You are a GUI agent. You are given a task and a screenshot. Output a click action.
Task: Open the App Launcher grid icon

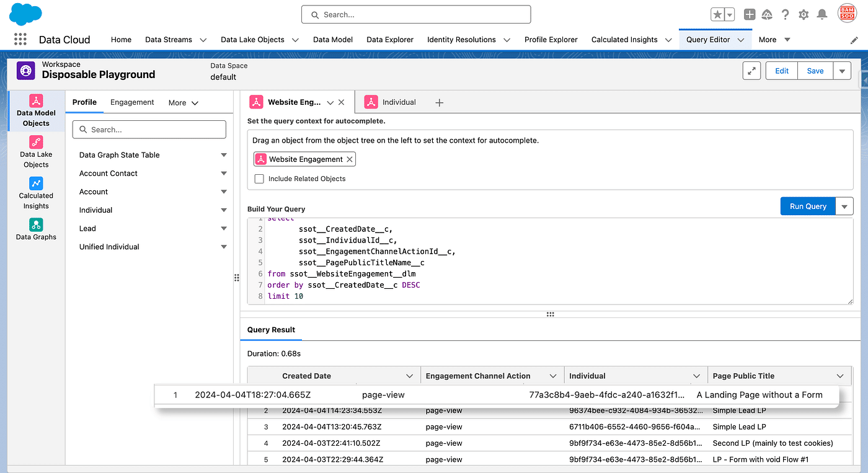click(20, 39)
